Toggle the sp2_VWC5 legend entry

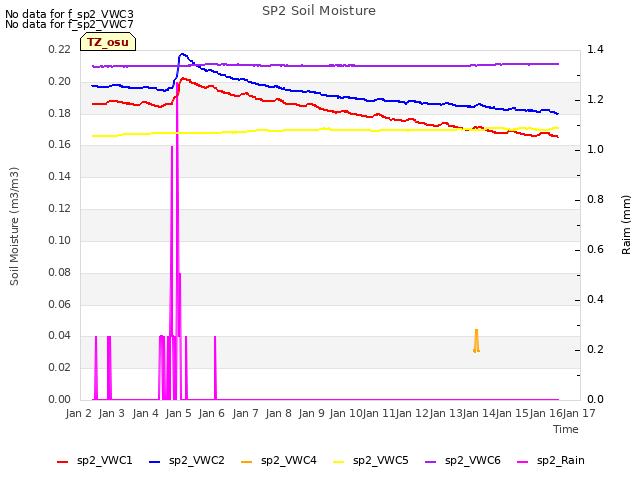pos(371,461)
